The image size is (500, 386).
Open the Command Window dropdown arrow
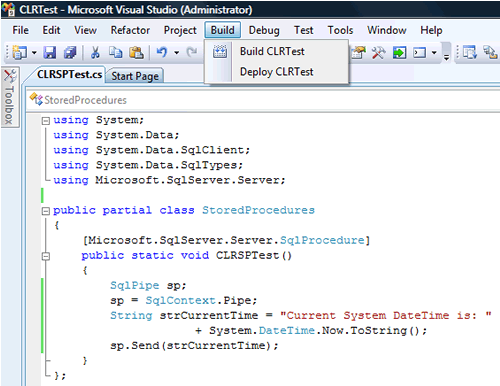(x=434, y=53)
